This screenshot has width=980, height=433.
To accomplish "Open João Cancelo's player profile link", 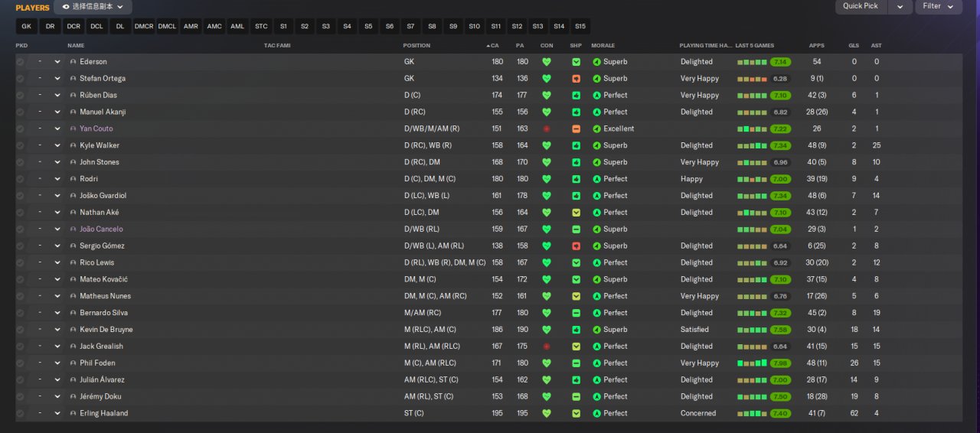I will [x=101, y=230].
